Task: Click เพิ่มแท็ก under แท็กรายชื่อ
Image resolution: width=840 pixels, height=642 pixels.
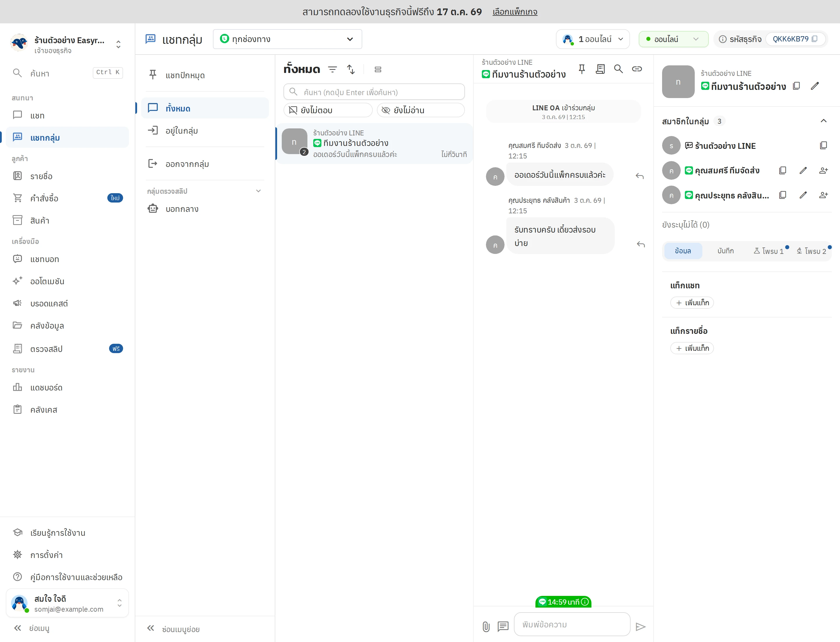Action: point(692,348)
